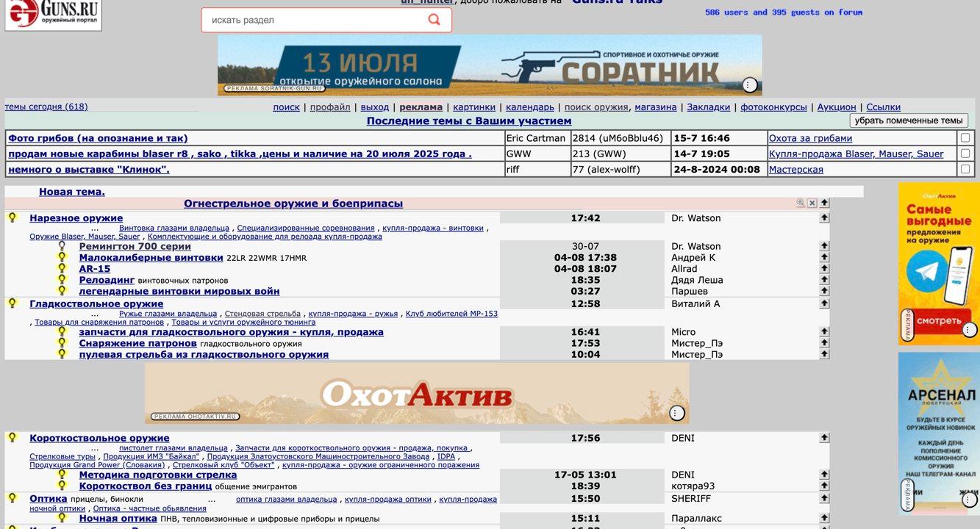Image resolution: width=980 pixels, height=529 pixels.
Task: Open ad options on yellow ОхотАктив sidebar ad
Action: tap(970, 330)
